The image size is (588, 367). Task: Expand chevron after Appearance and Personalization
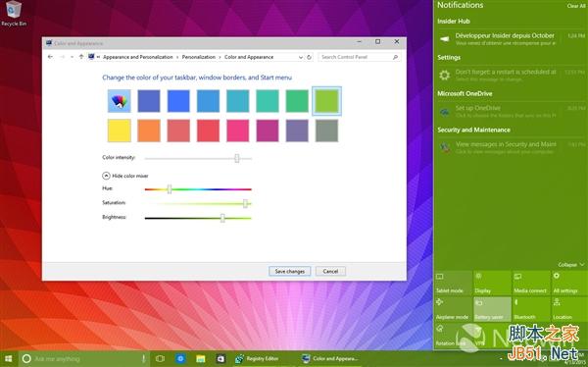pos(177,57)
